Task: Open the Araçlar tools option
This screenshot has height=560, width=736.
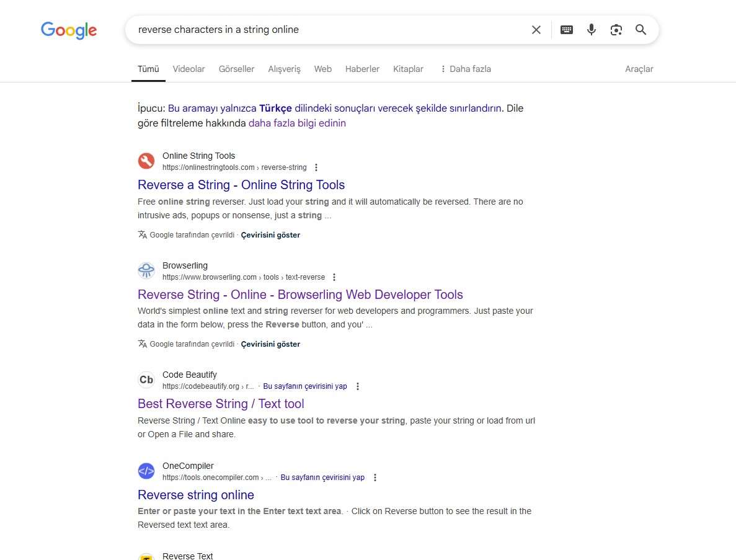Action: click(639, 69)
